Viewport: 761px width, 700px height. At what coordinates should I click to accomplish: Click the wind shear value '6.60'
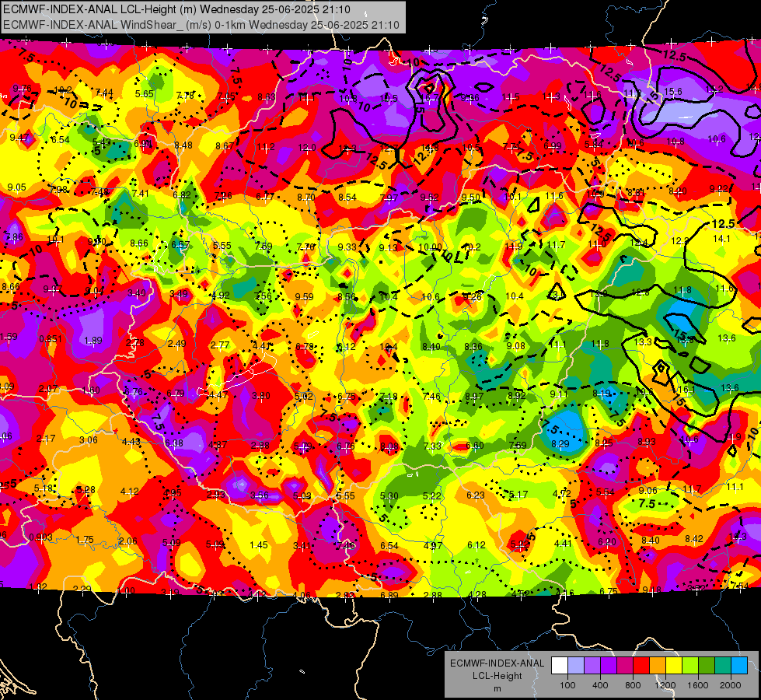coord(475,446)
